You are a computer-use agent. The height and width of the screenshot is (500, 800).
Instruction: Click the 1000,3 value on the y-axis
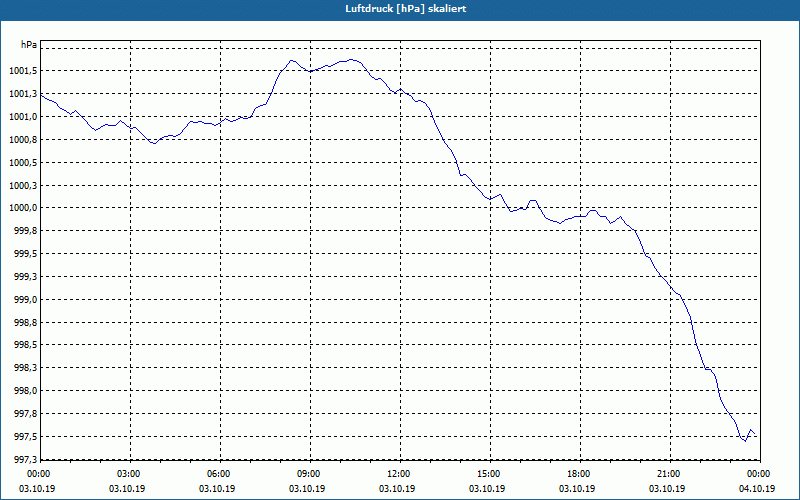pyautogui.click(x=23, y=186)
